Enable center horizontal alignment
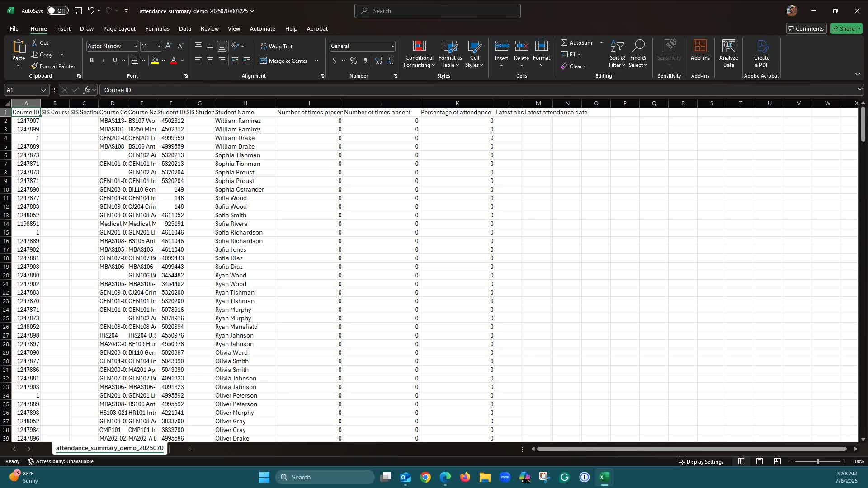Viewport: 868px width, 488px height. [x=210, y=61]
